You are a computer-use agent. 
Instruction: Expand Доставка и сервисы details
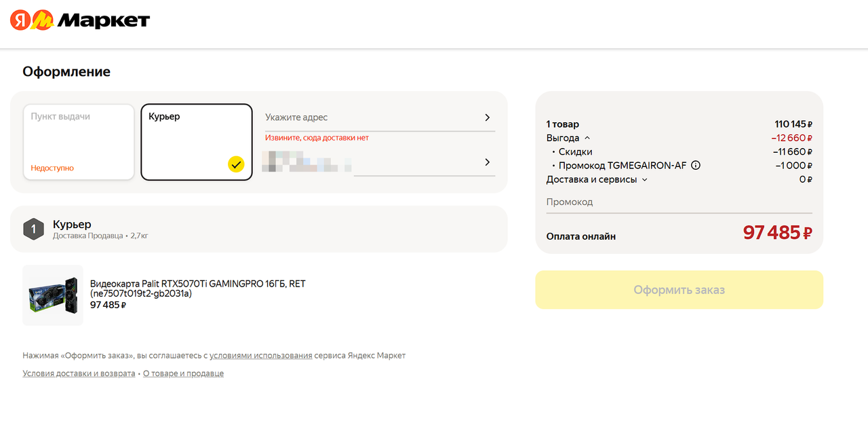click(644, 180)
